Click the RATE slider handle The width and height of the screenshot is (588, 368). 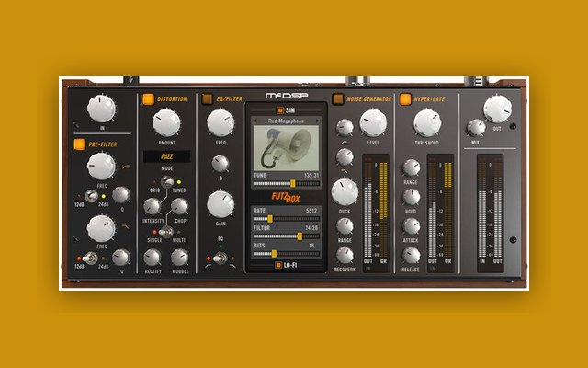pyautogui.click(x=270, y=219)
